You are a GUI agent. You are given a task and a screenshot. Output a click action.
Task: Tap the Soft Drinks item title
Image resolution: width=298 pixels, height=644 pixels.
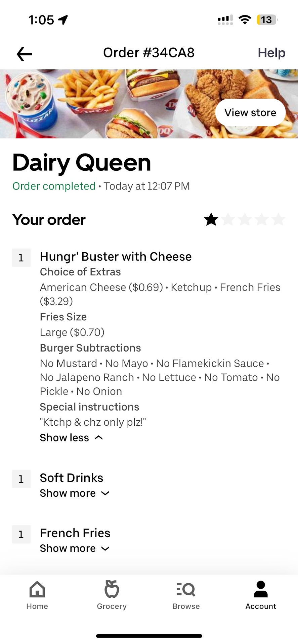[72, 478]
